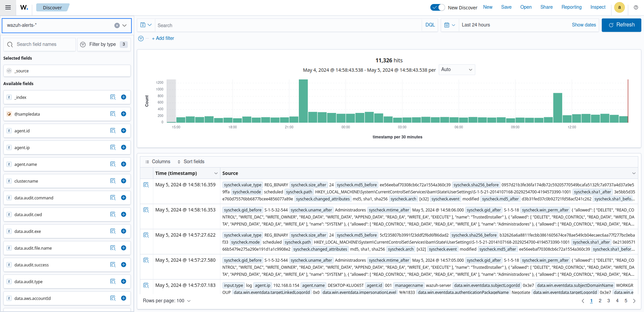Open saved query menu icon
The width and height of the screenshot is (644, 312).
(146, 25)
